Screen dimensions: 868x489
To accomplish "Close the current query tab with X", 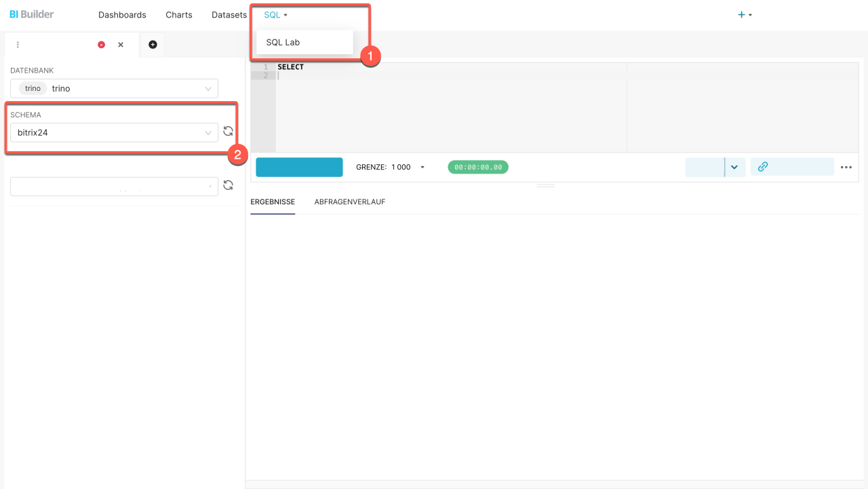I will click(x=121, y=45).
